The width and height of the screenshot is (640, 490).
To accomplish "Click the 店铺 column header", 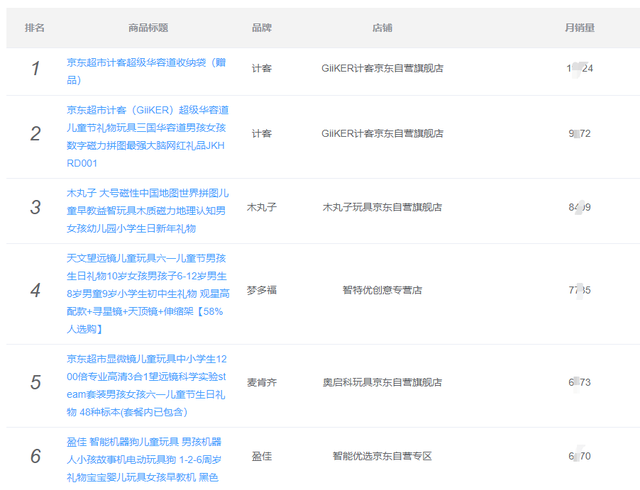I will [382, 28].
